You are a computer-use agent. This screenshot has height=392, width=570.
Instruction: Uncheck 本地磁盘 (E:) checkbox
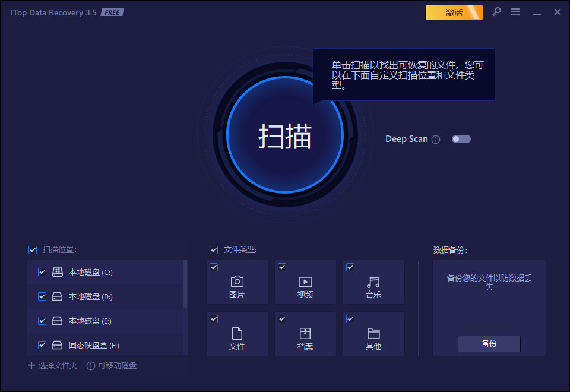pos(42,321)
